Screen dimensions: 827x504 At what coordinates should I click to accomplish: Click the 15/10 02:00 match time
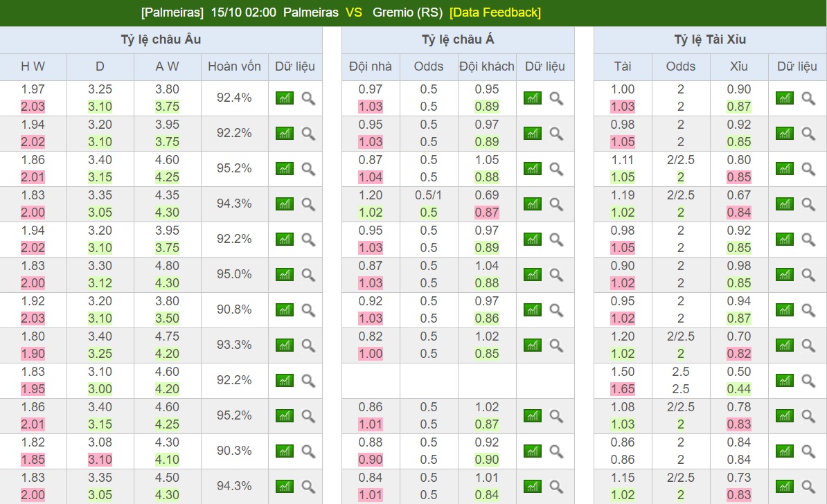243,12
